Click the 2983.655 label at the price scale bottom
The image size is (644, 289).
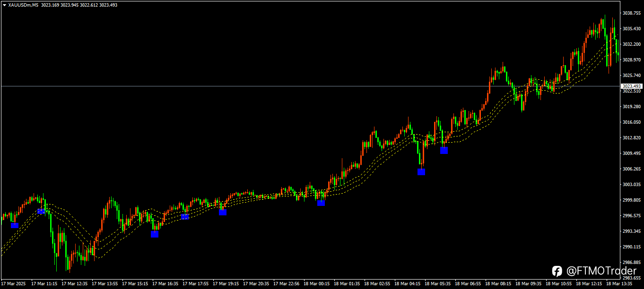point(632,278)
